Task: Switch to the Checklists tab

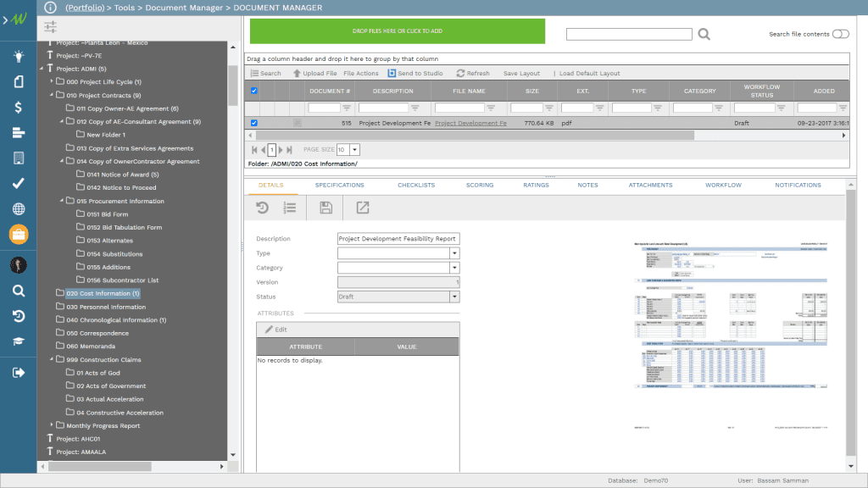Action: 416,186
